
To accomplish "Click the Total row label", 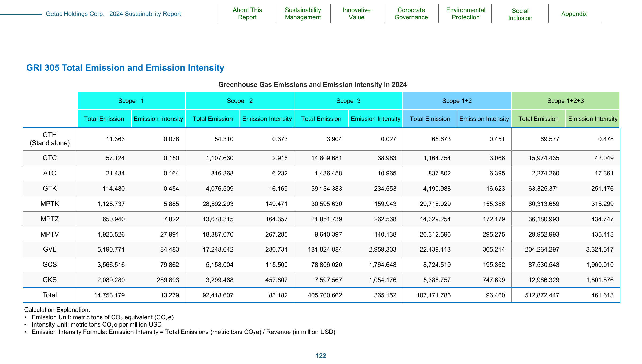I will point(50,295).
